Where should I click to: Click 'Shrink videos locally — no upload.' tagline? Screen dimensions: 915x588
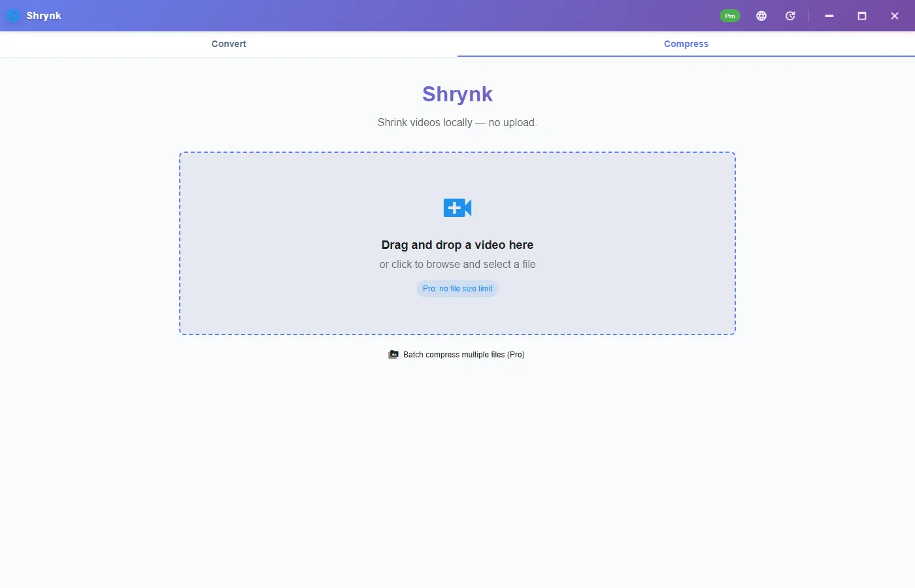tap(457, 122)
